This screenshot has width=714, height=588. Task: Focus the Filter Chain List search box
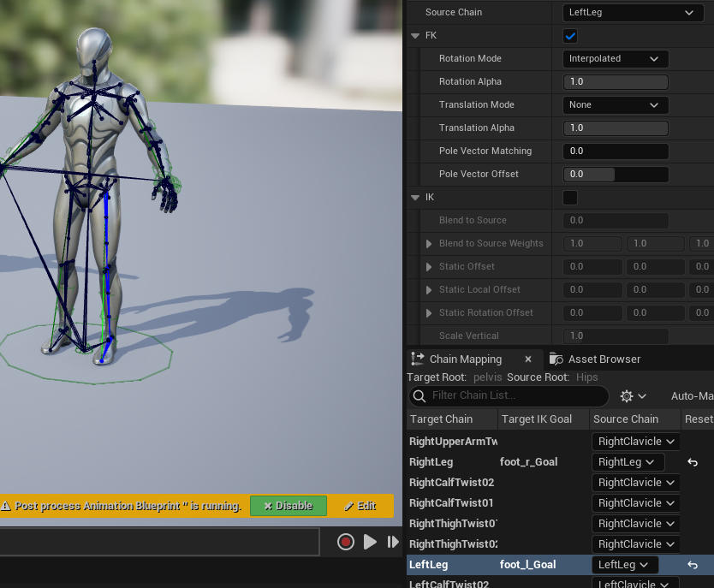tap(509, 396)
